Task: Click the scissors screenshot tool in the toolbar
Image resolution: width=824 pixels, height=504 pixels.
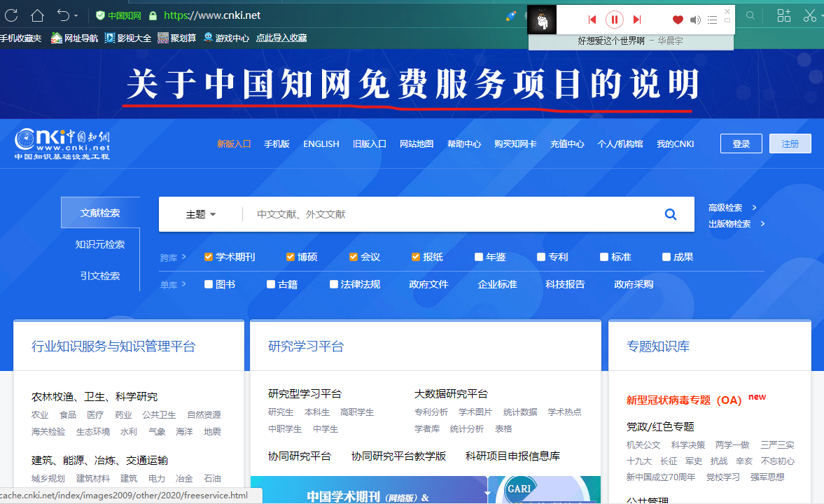Action: point(810,14)
